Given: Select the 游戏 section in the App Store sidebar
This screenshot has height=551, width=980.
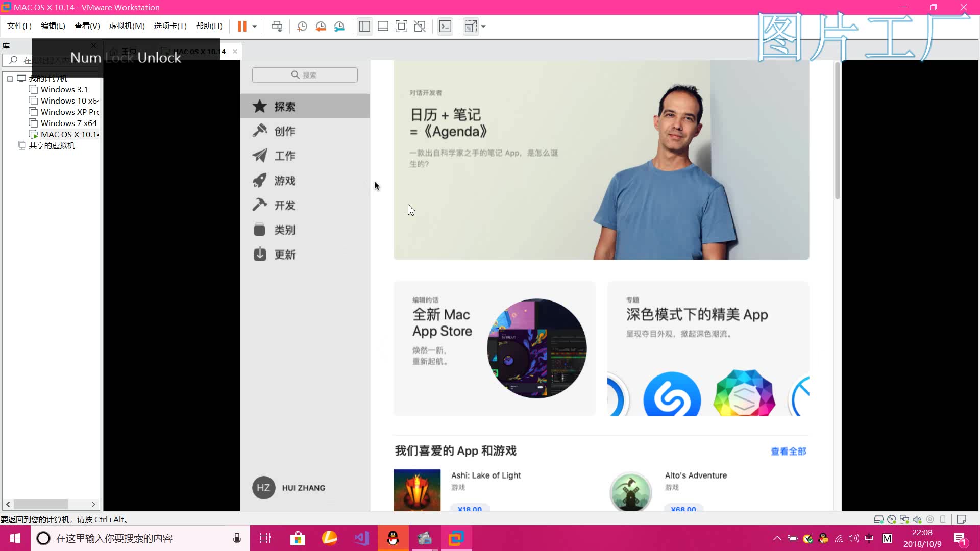Looking at the screenshot, I should point(285,180).
